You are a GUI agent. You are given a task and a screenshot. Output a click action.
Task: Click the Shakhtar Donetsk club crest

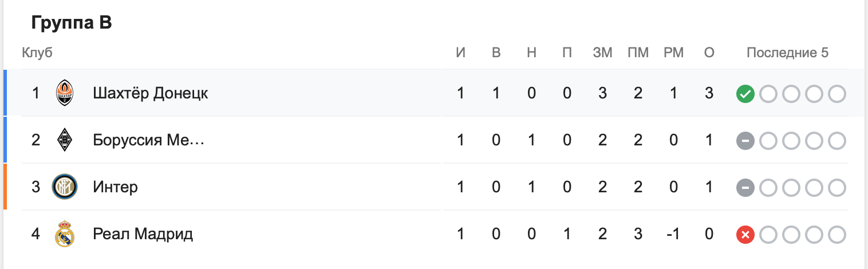click(x=65, y=93)
